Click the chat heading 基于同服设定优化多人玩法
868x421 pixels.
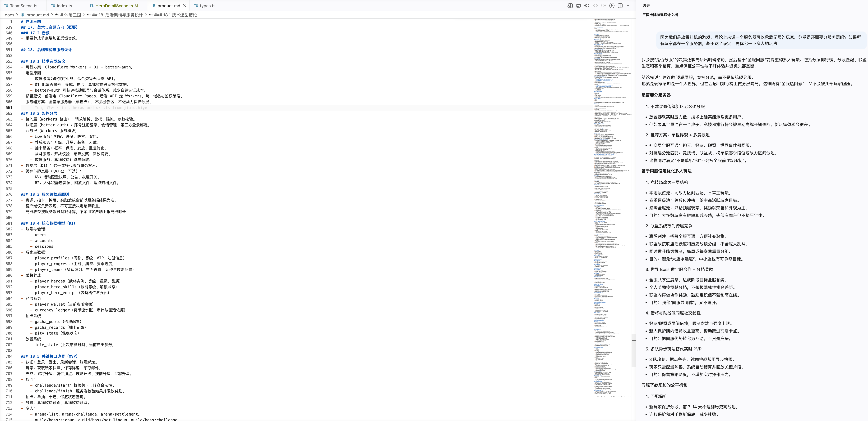(666, 171)
